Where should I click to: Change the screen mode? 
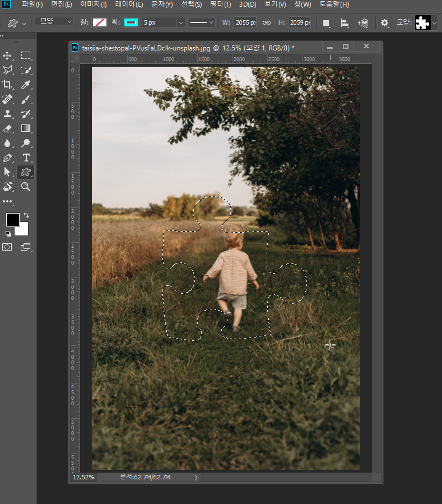26,247
